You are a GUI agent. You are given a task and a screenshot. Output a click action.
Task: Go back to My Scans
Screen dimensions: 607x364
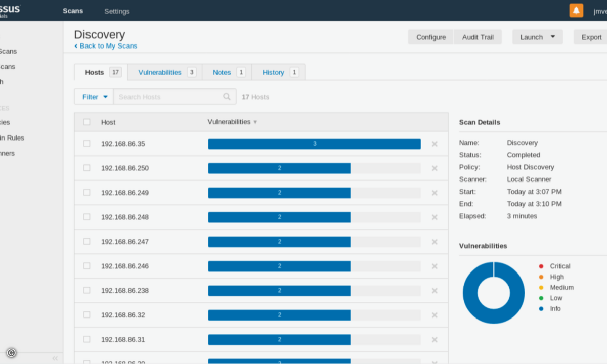(106, 46)
